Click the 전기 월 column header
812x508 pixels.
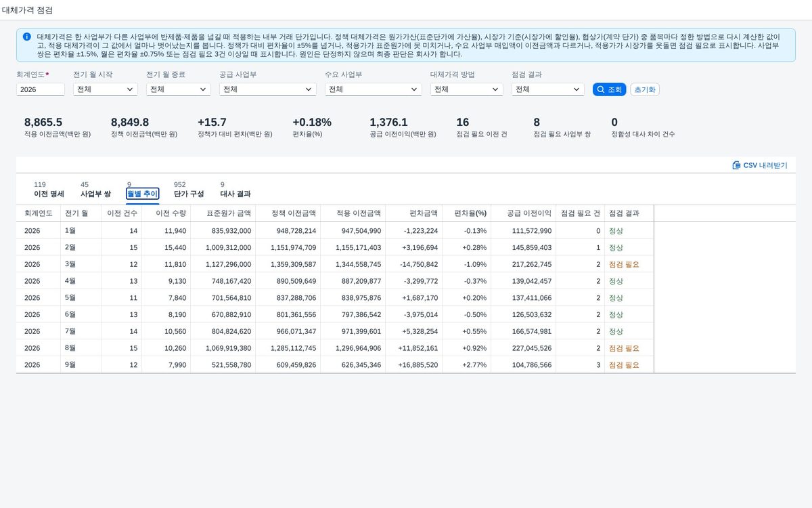pyautogui.click(x=81, y=213)
